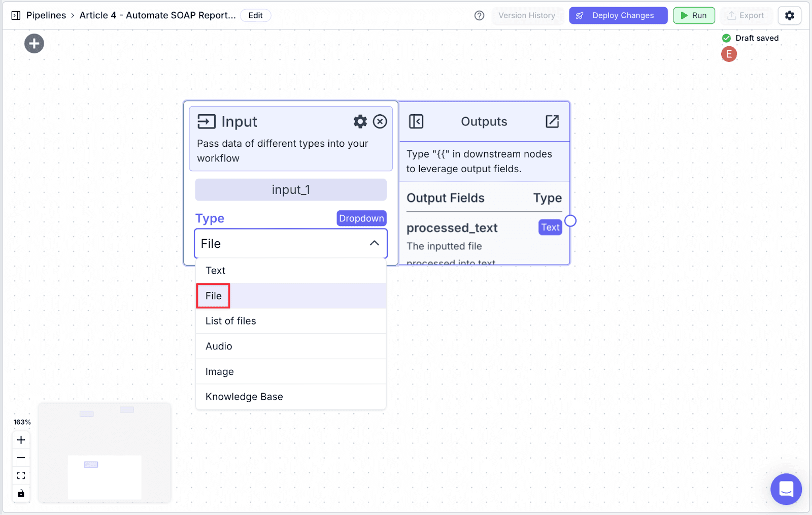The image size is (812, 515).
Task: Click the Text type badge for processed_text
Action: (550, 228)
